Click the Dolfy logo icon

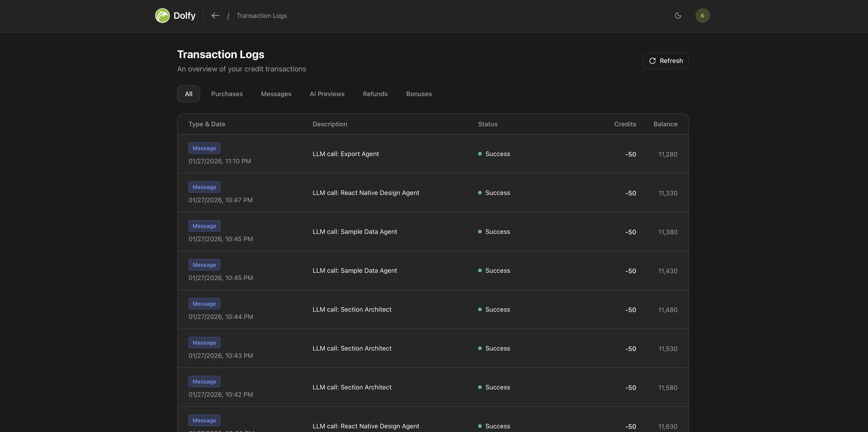point(162,16)
